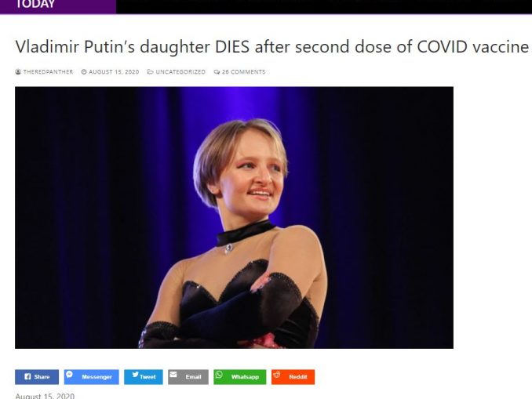
Task: Open the AUGUST 15, 2020 date link
Action: pyautogui.click(x=114, y=72)
